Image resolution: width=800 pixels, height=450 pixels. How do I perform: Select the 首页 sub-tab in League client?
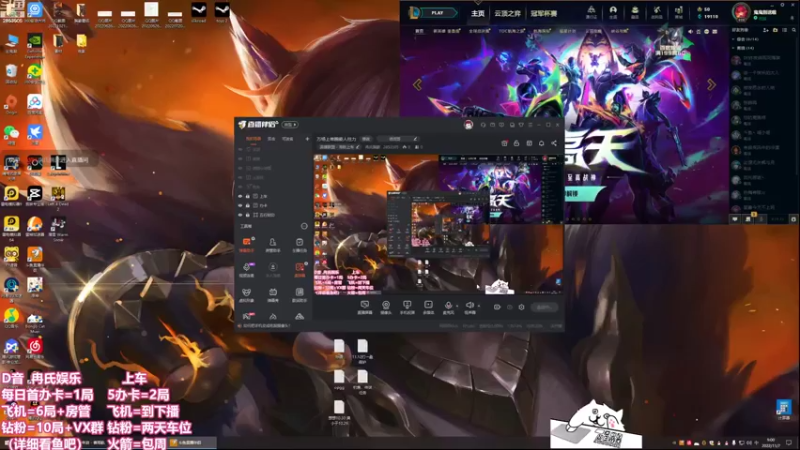419,31
